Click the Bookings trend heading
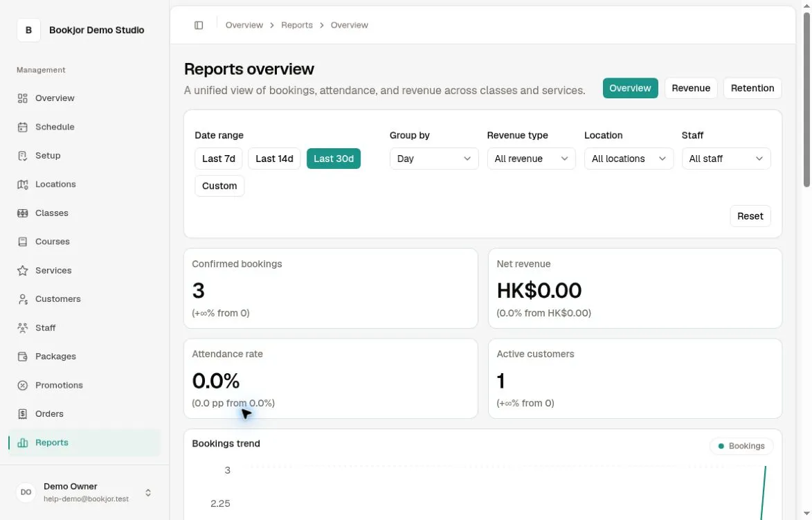 [226, 443]
